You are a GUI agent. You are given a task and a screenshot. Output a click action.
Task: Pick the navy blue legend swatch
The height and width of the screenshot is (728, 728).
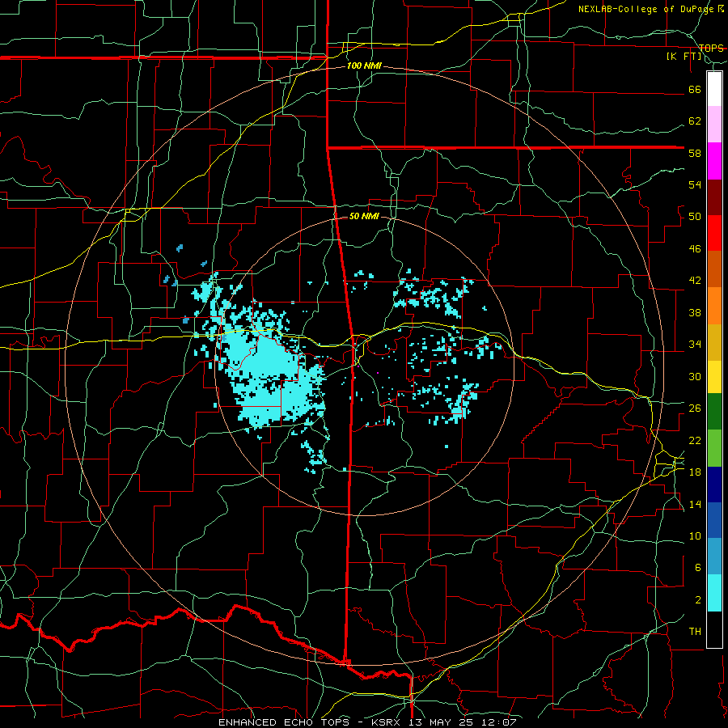point(714,485)
